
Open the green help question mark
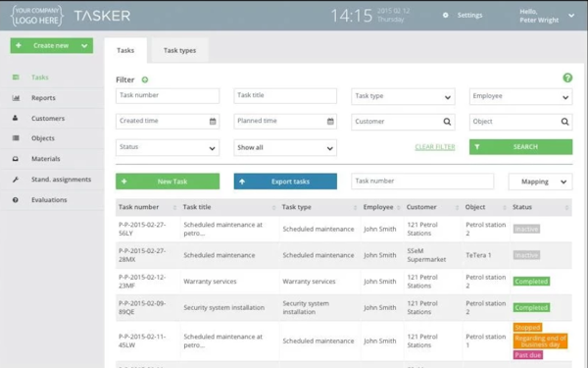tap(567, 78)
